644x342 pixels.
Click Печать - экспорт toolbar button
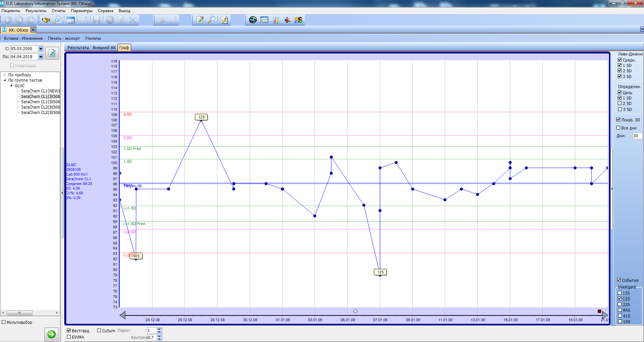pos(64,38)
